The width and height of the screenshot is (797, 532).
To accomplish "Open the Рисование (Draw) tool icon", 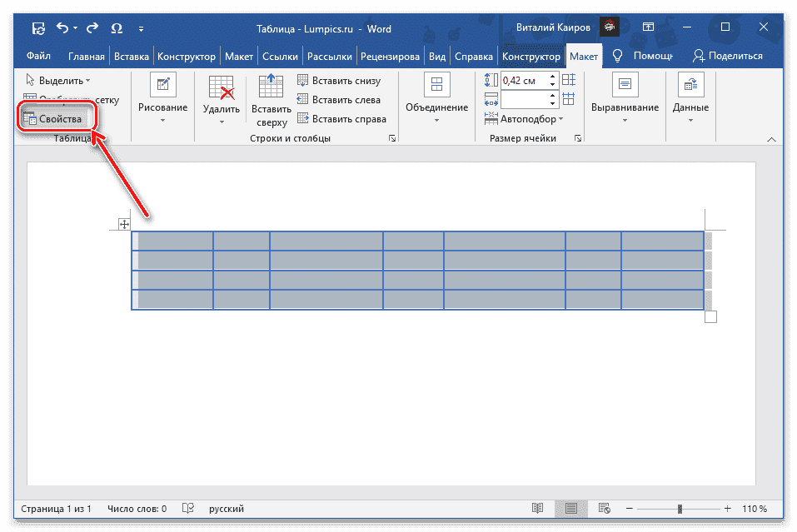I will [162, 84].
